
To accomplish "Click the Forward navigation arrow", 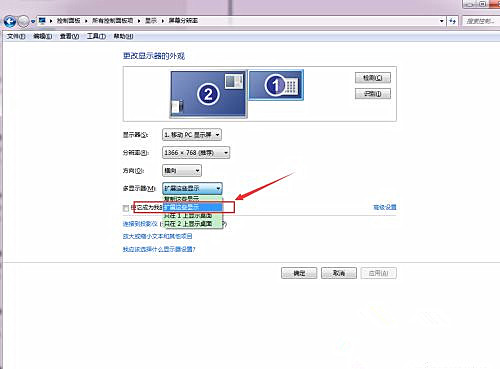I will click(23, 21).
